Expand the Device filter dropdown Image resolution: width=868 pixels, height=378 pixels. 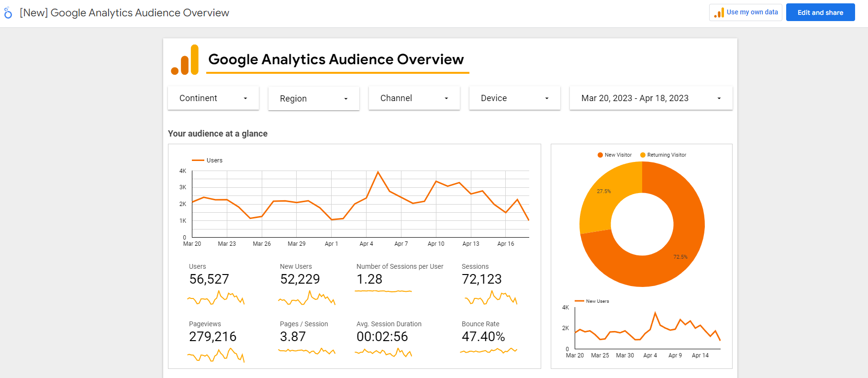515,98
